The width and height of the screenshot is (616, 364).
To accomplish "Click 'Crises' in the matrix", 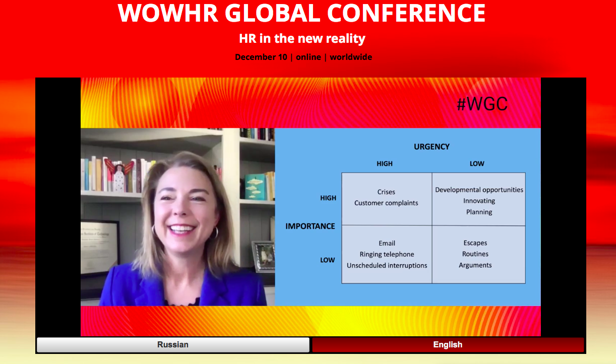I will point(386,192).
